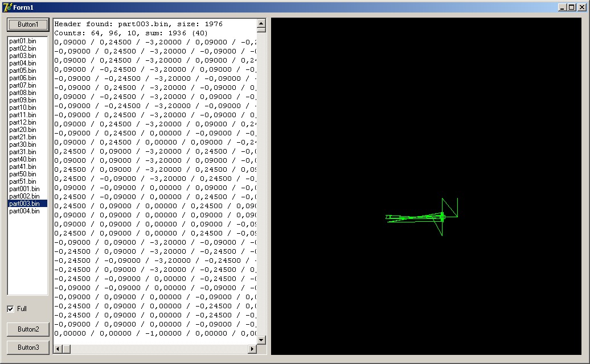Screen dimensions: 590x364
Task: Click the memo's horizontal scroll right arrow
Action: click(x=252, y=349)
